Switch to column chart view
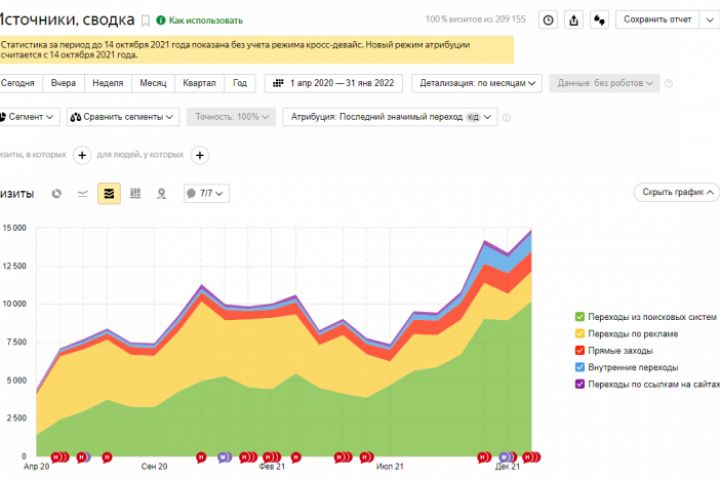Viewport: 720px width, 480px height. 135,193
